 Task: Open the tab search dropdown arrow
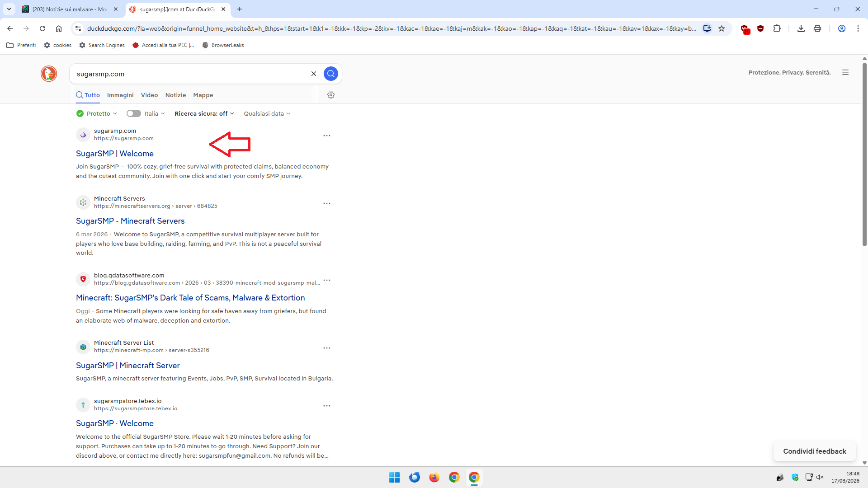(9, 9)
